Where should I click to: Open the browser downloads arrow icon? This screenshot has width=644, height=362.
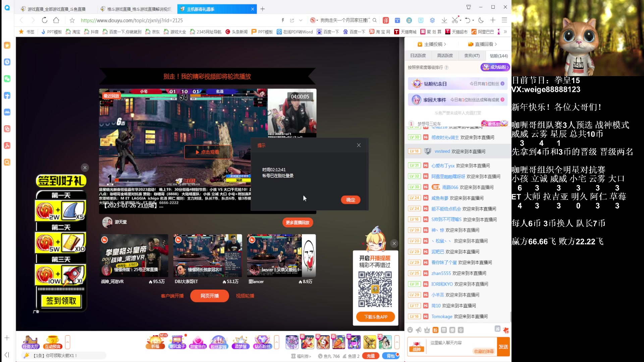[x=444, y=20]
